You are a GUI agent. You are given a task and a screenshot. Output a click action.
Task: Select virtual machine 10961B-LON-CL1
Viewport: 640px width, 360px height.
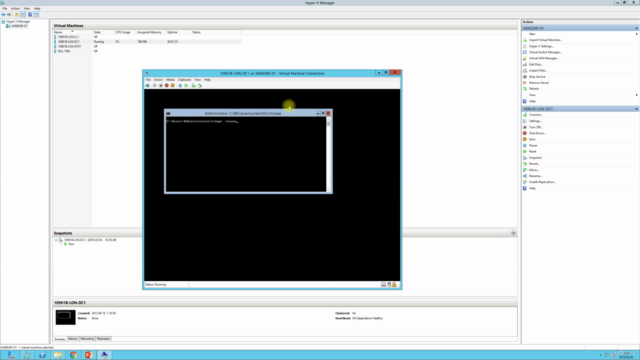tap(68, 37)
